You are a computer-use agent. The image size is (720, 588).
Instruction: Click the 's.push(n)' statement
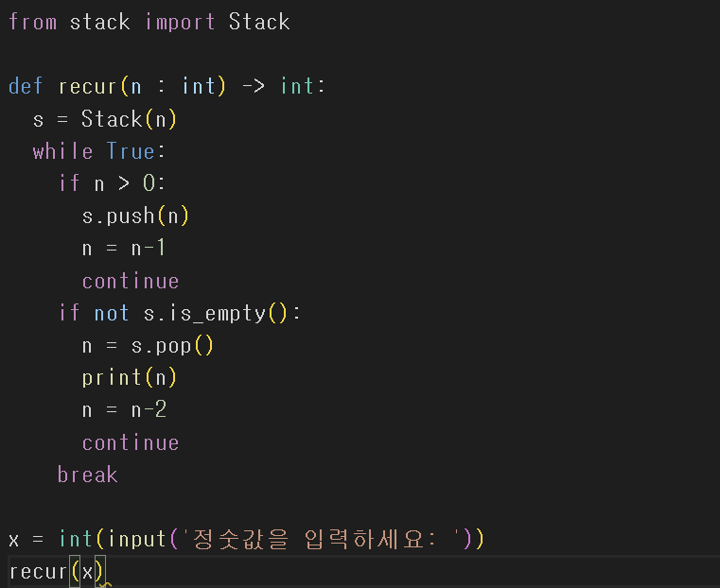pos(135,216)
